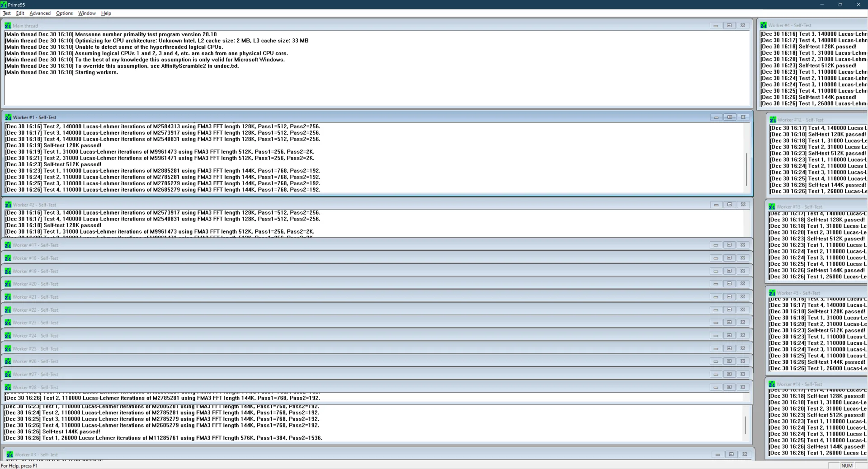Click the Worker #26 window icon
The height and width of the screenshot is (469, 868).
pos(8,361)
